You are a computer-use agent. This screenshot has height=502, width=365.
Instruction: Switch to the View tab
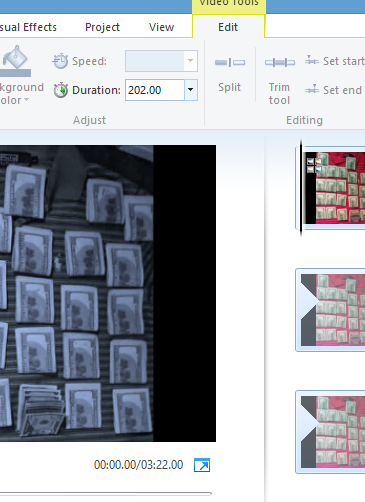[x=161, y=27]
